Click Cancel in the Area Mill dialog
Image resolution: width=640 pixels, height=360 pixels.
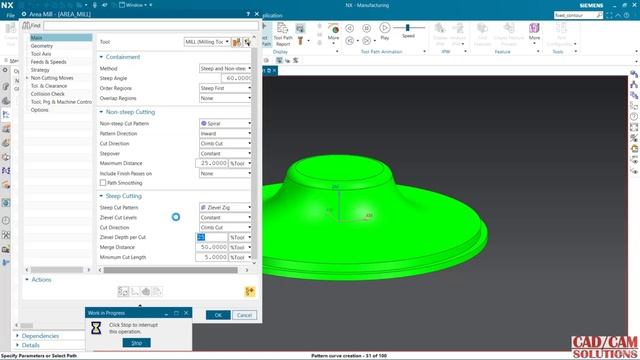(244, 315)
